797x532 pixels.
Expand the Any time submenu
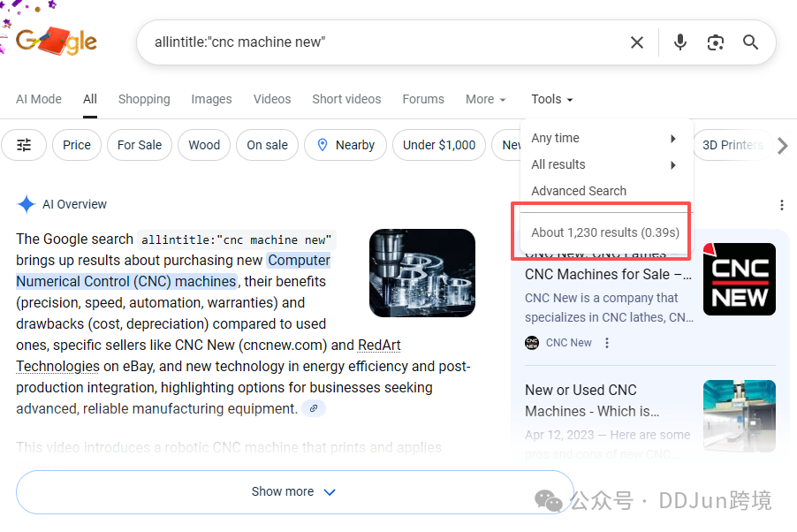(607, 139)
